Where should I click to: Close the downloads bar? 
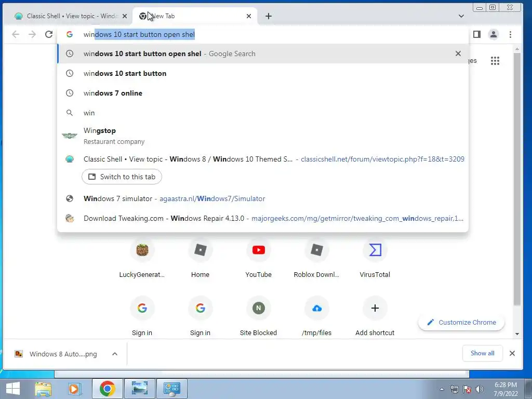point(512,353)
